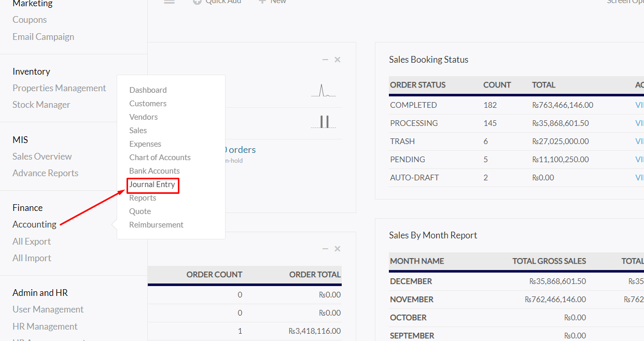Viewport: 644px width, 341px height.
Task: Open Bank Accounts submenu item
Action: pos(155,171)
